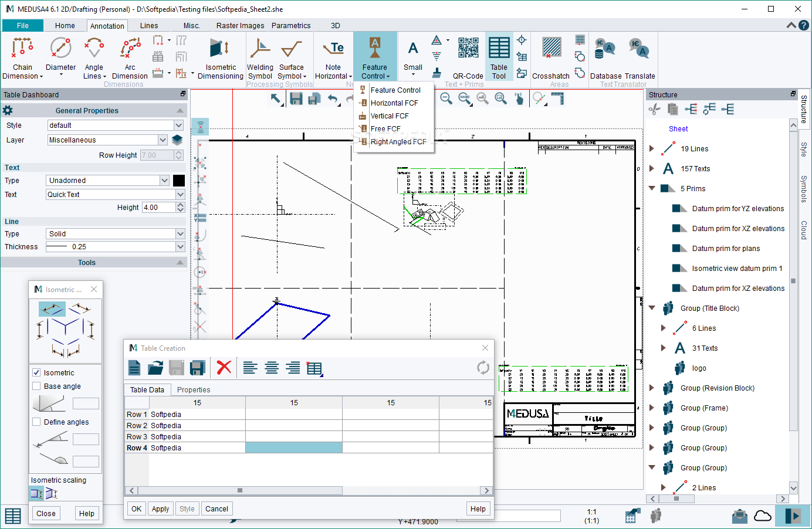Collapse the Group (Title Block) node

pos(652,308)
